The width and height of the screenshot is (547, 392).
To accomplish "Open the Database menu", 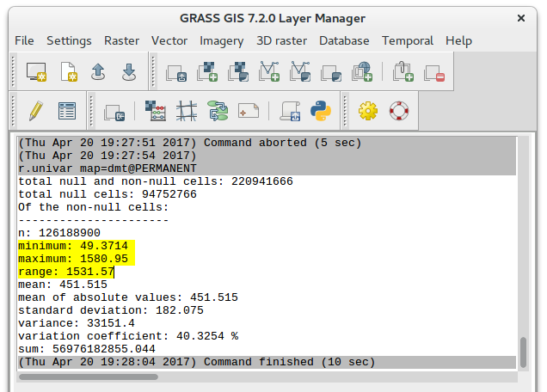I will point(344,40).
